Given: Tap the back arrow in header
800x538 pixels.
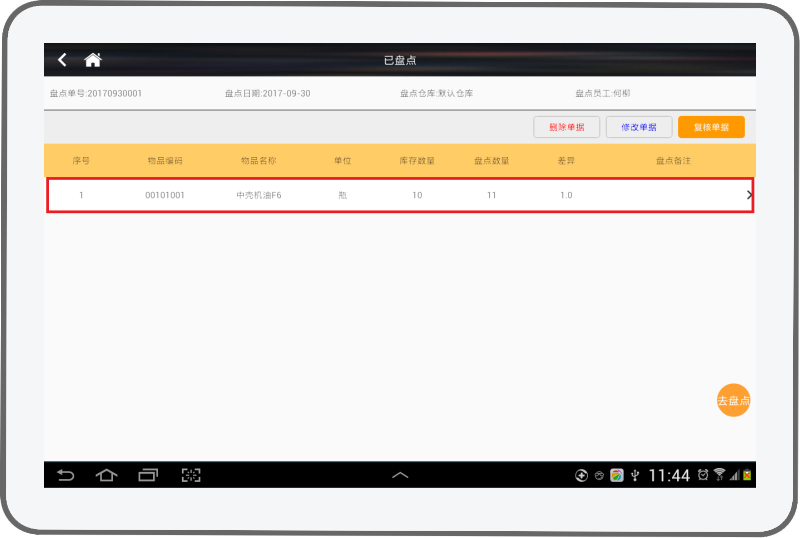Looking at the screenshot, I should coord(62,60).
